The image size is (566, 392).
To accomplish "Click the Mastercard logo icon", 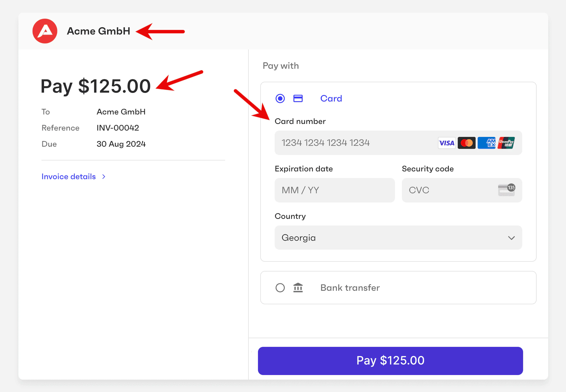I will click(466, 143).
